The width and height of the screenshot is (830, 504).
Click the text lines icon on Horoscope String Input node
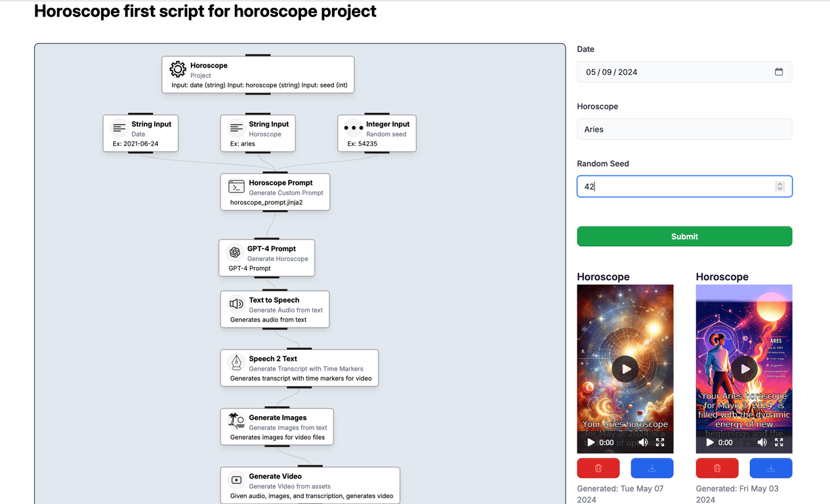coord(236,128)
